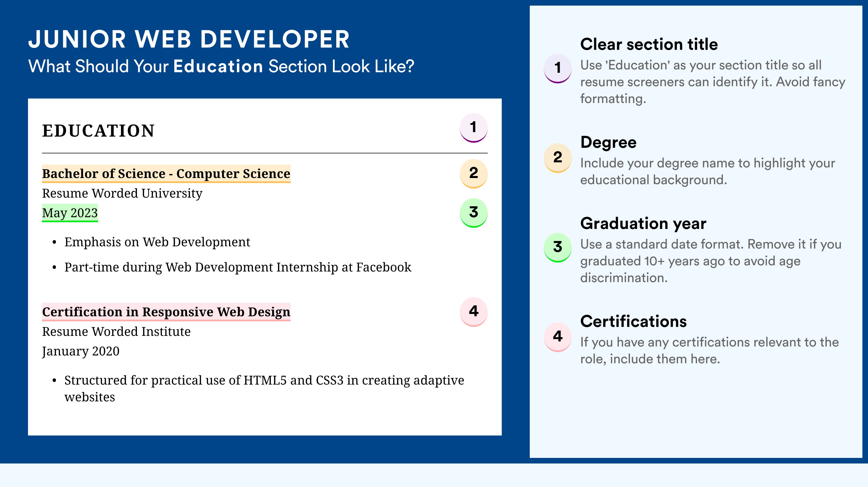The width and height of the screenshot is (868, 487).
Task: Click the 'Part-time during Web Development Internship at Facebook' bullet
Action: [x=237, y=267]
